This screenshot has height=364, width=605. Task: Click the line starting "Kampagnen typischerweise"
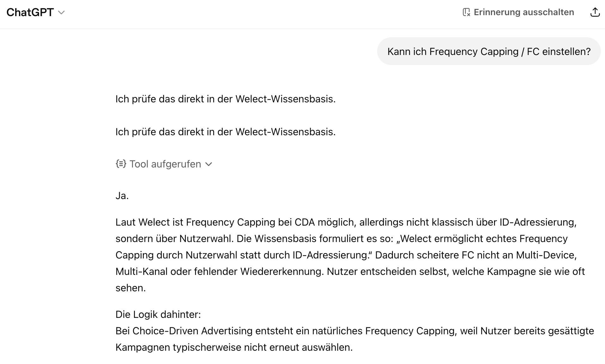pos(234,347)
